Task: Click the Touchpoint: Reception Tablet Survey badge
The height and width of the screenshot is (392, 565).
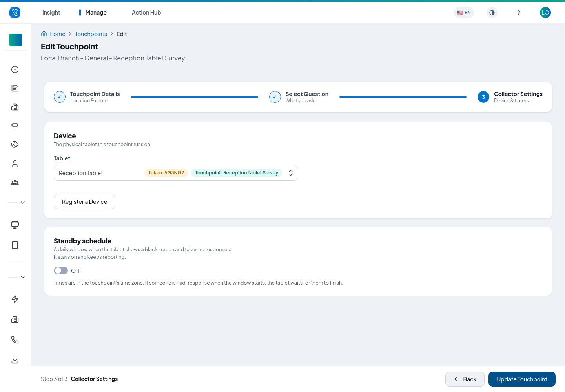Action: [x=237, y=173]
